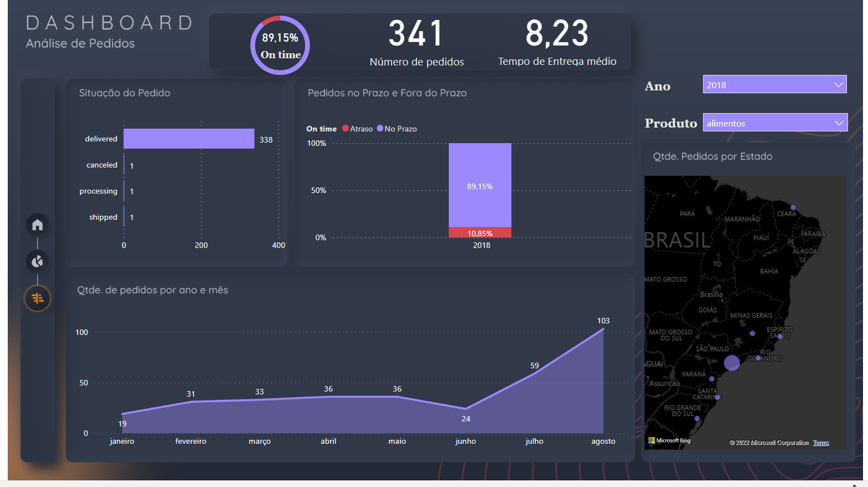Open the Terms link on the map
The width and height of the screenshot is (868, 487).
pyautogui.click(x=820, y=442)
